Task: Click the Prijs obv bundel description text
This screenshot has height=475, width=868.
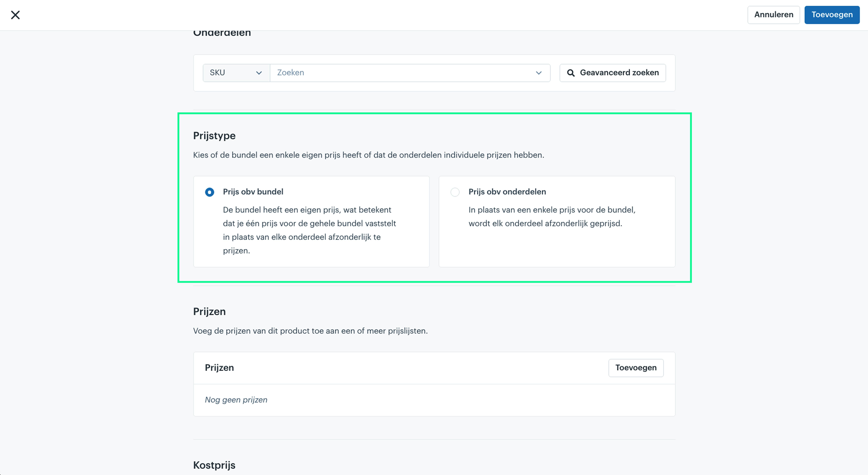Action: [x=309, y=230]
